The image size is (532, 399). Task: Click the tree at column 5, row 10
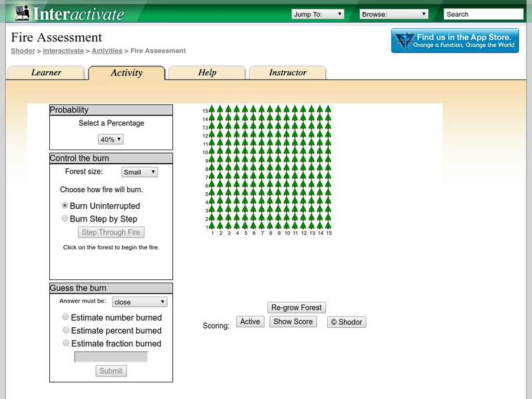(245, 152)
